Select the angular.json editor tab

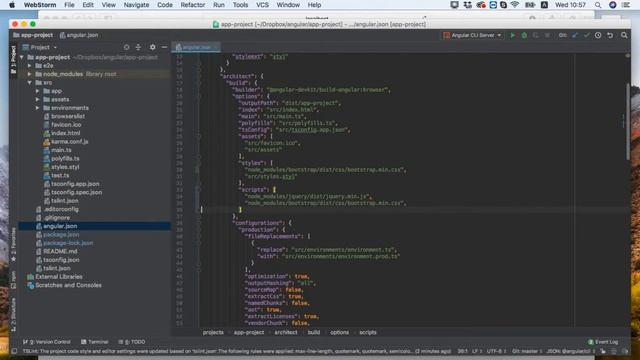(x=196, y=47)
